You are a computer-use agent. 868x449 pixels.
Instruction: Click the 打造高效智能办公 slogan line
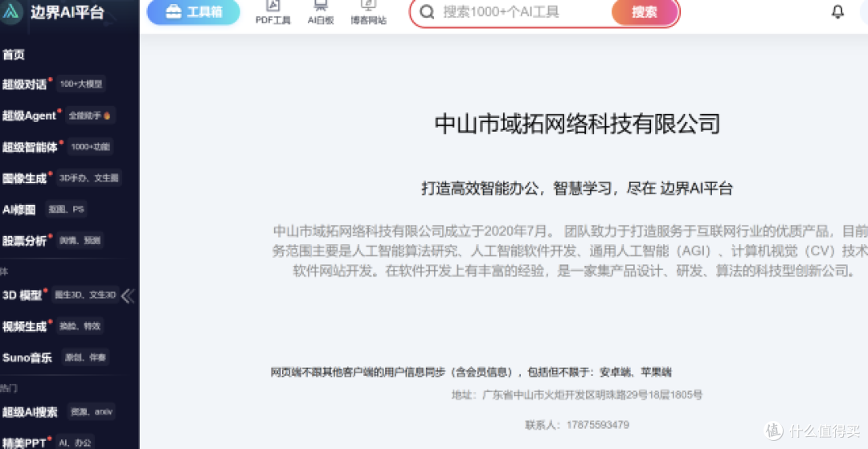(577, 188)
